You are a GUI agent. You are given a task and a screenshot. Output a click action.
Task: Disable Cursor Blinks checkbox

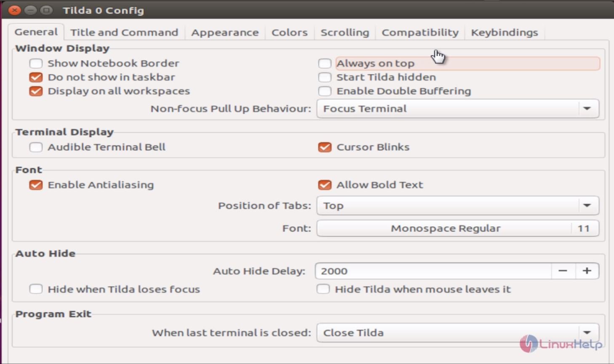pos(325,147)
